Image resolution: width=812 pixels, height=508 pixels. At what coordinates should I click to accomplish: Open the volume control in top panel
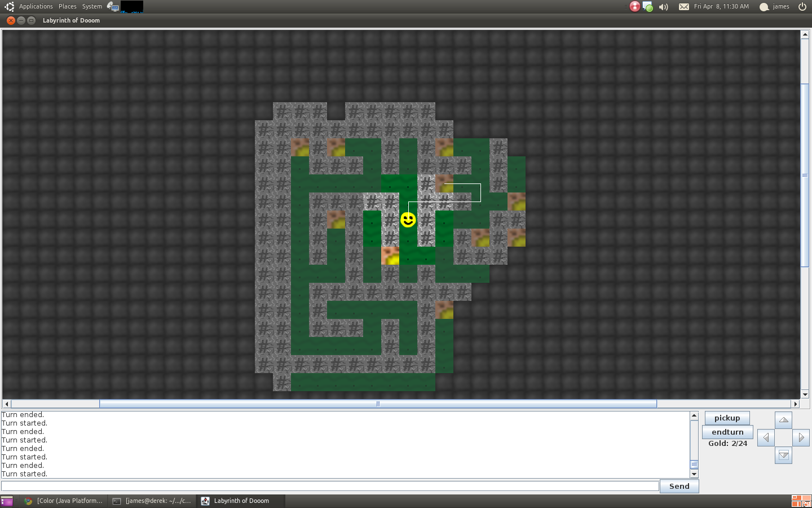[664, 7]
